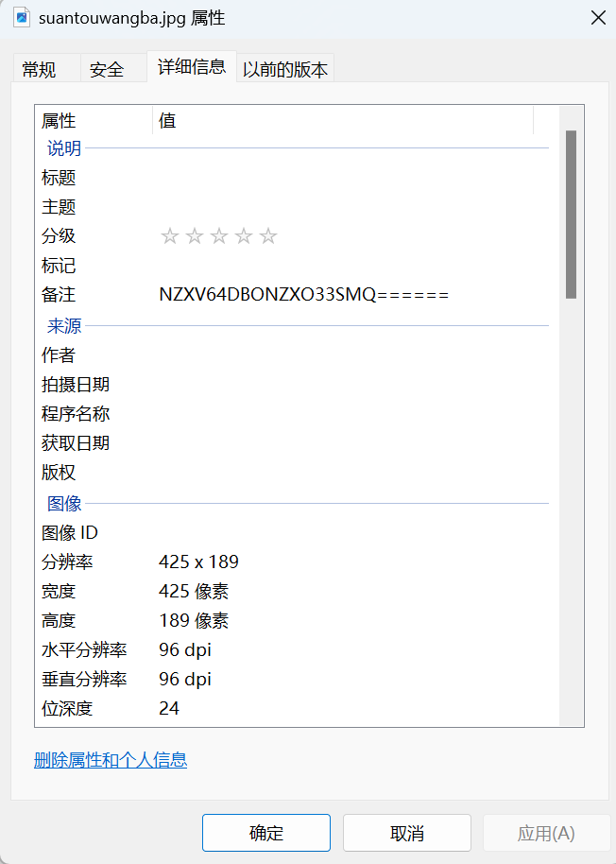This screenshot has height=864, width=616.
Task: Click the 位深度 value 24
Action: click(x=169, y=708)
